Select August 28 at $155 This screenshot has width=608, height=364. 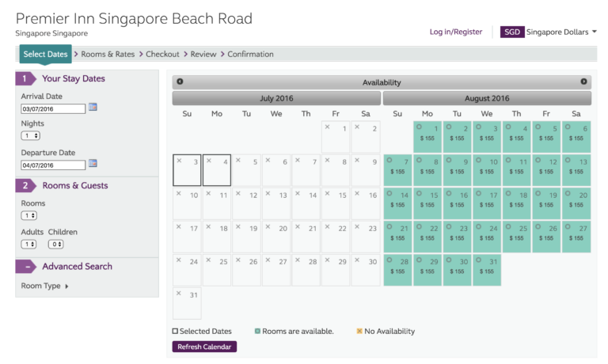pos(398,270)
